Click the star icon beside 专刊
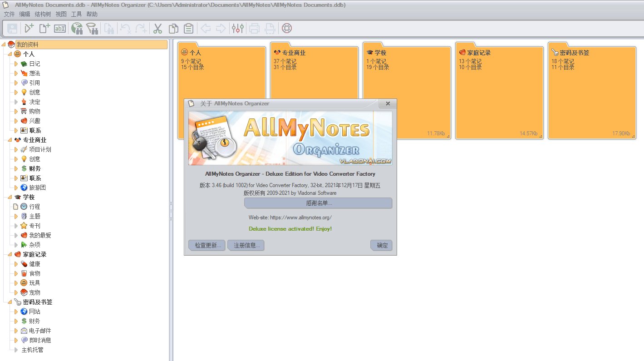 (24, 226)
